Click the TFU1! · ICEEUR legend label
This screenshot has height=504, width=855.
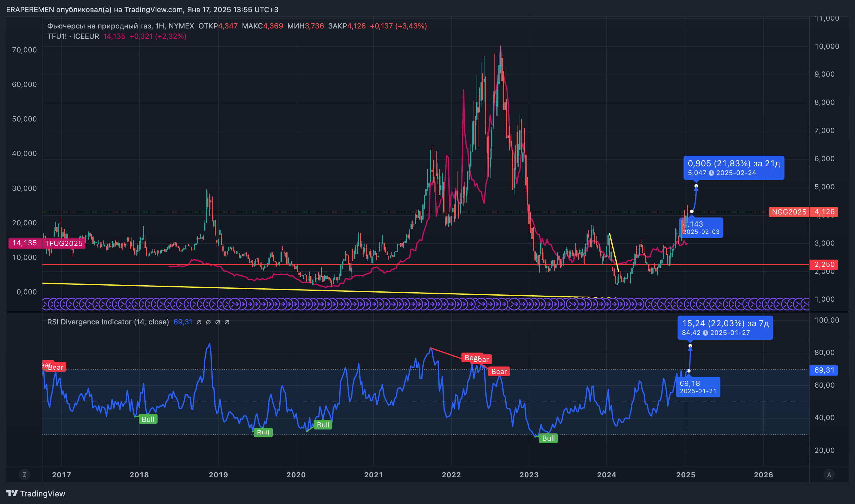pos(73,36)
